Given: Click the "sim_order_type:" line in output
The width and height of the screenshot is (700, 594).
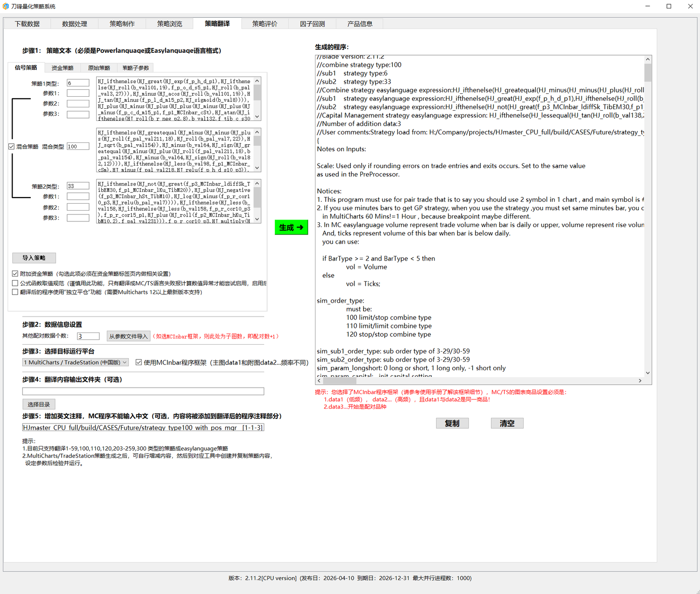Looking at the screenshot, I should (341, 301).
